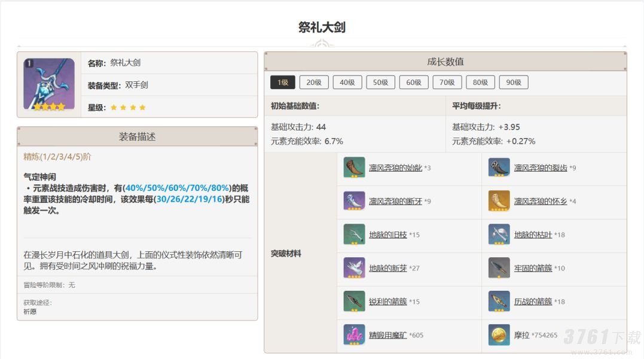
Task: Select the 70级 level tab
Action: pos(447,83)
